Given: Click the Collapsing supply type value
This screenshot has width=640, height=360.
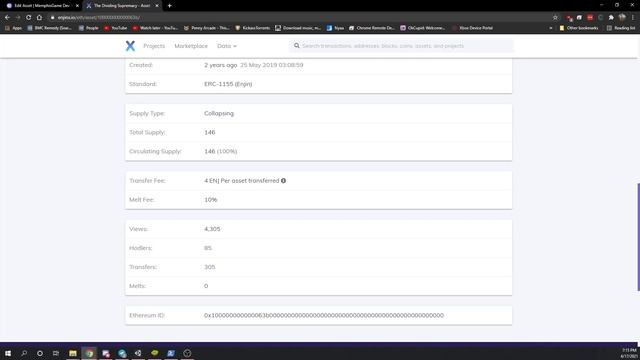Looking at the screenshot, I should pyautogui.click(x=219, y=113).
